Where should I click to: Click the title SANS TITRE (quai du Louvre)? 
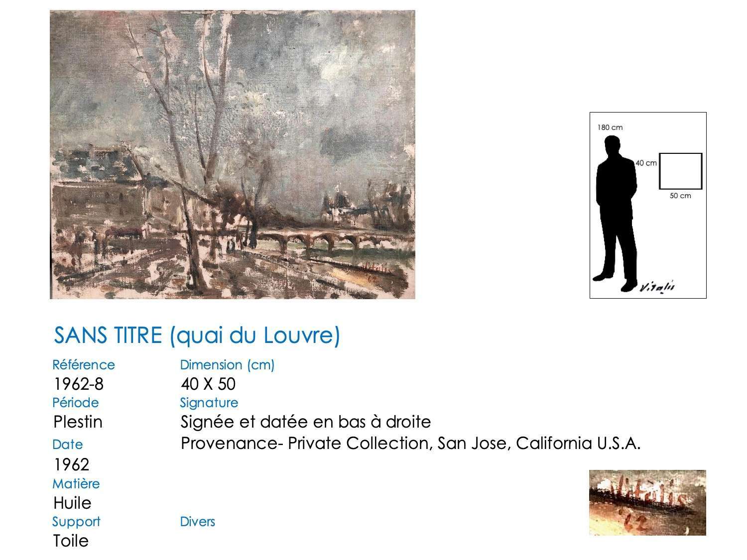click(197, 336)
